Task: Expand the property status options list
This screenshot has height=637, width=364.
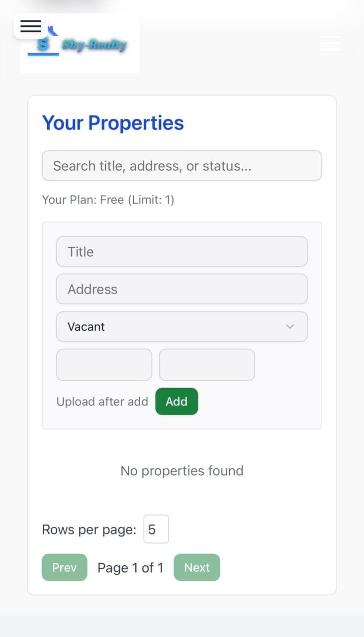Action: click(x=182, y=326)
